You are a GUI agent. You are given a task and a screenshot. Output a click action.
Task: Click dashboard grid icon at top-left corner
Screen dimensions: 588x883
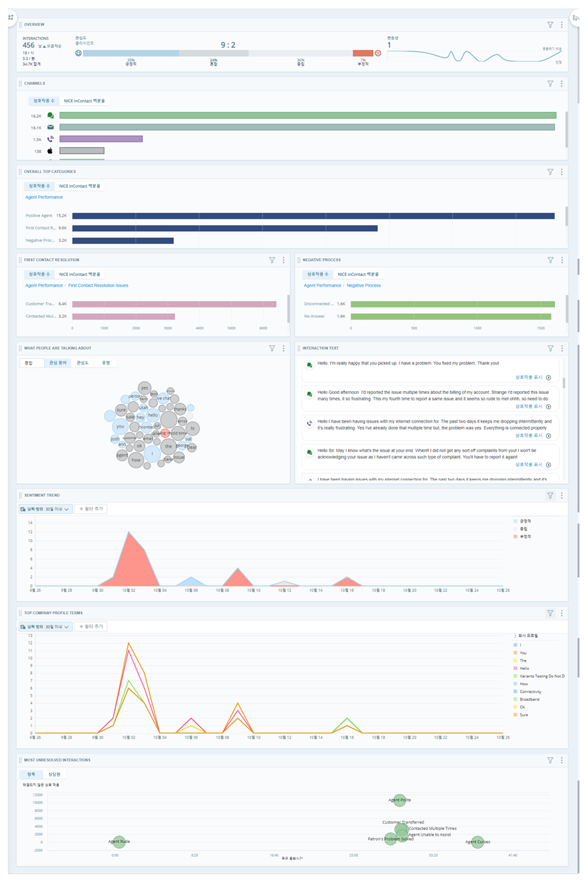point(11,17)
